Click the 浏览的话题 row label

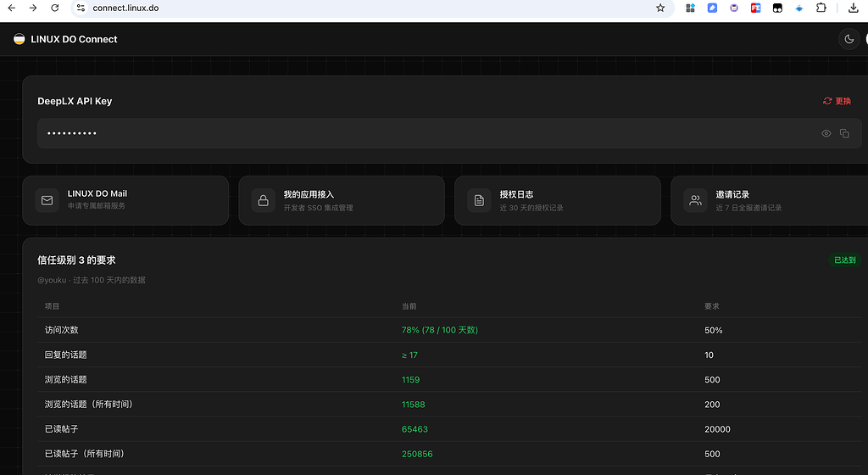click(x=66, y=380)
